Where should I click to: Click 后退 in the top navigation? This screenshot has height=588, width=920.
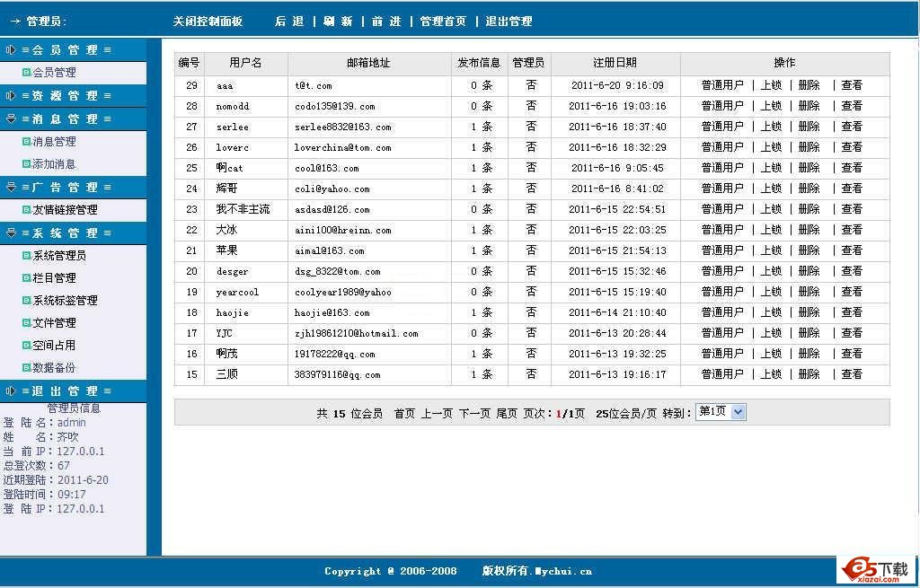(289, 22)
